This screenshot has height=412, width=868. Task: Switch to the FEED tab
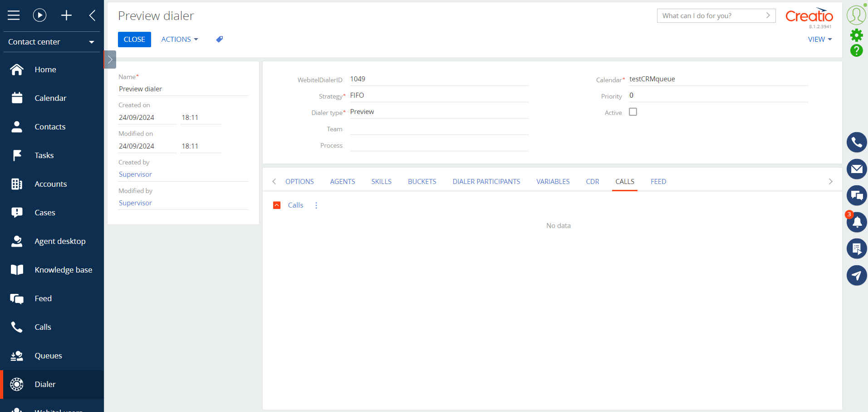(x=658, y=182)
